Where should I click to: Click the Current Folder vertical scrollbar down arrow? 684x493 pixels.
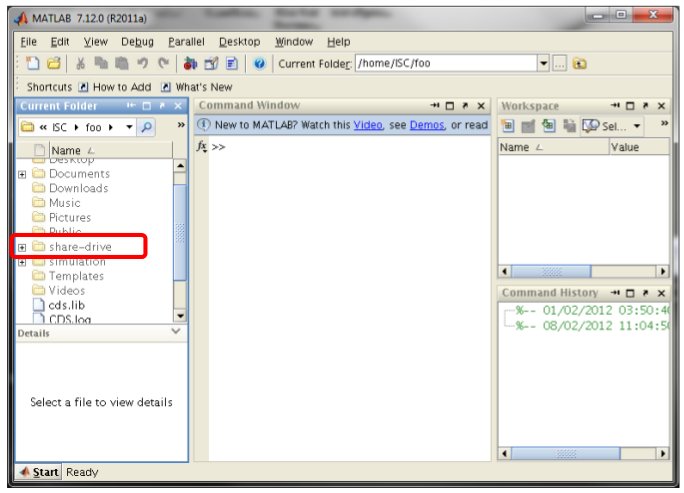pos(180,316)
